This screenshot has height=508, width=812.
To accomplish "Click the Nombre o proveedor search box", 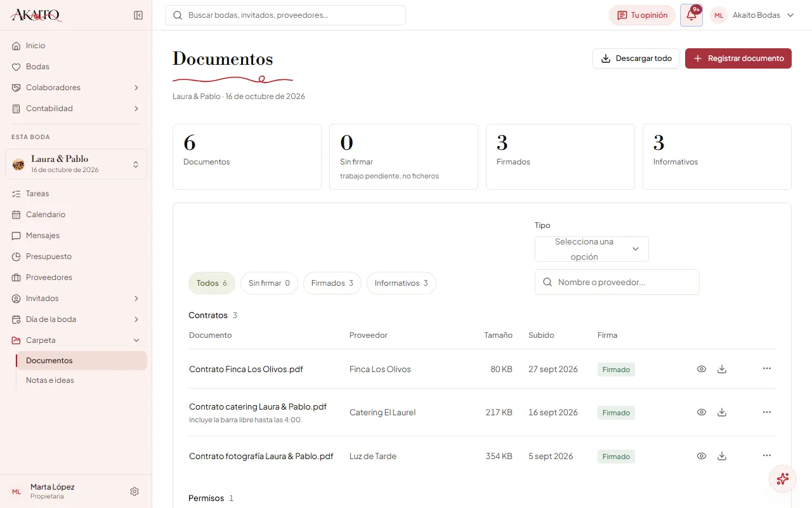I will click(617, 282).
